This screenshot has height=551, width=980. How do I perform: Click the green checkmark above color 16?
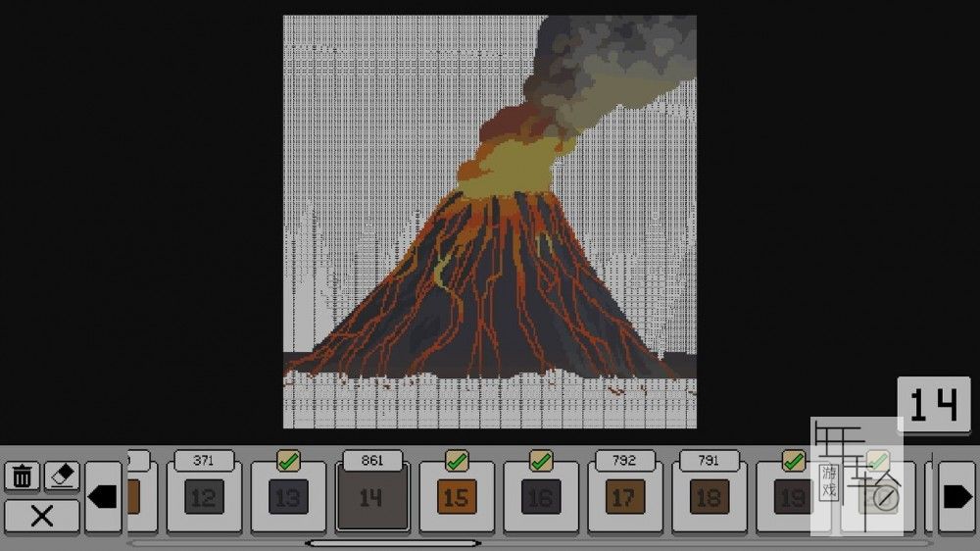[540, 460]
